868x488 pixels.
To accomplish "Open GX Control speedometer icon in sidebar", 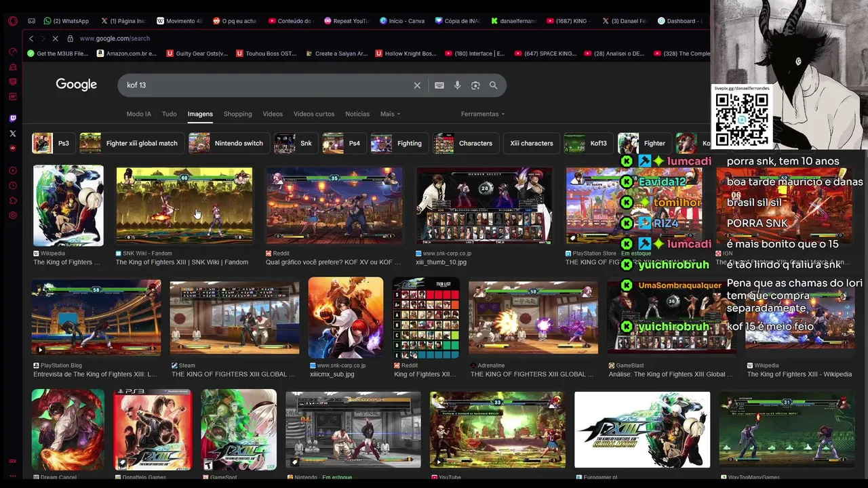I will [12, 52].
